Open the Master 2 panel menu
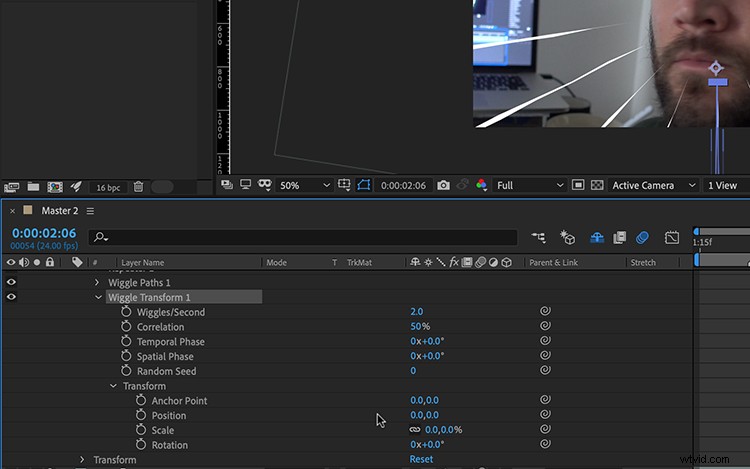 pos(90,211)
